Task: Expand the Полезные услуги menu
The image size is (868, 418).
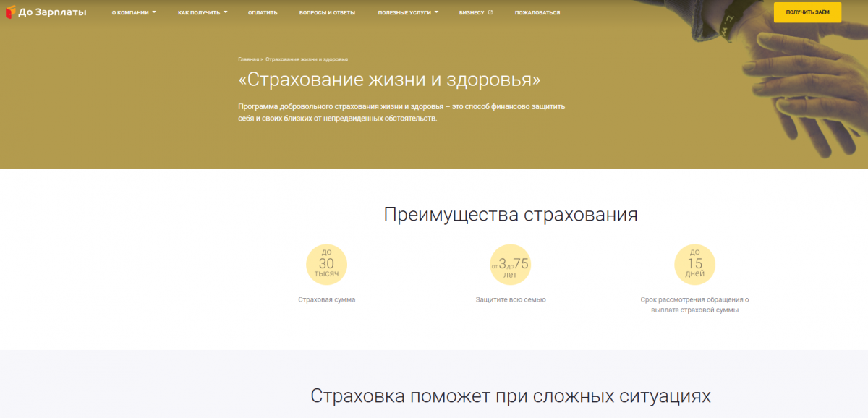Action: [x=408, y=13]
